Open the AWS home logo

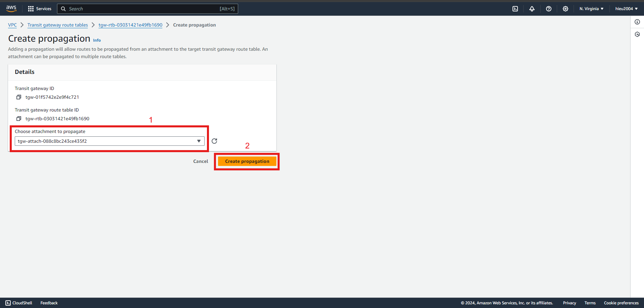pyautogui.click(x=11, y=9)
